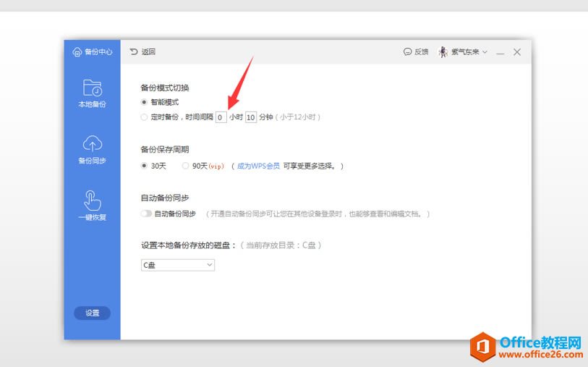Select the 定时备份 radio button
Image resolution: width=588 pixels, height=367 pixels.
(144, 117)
